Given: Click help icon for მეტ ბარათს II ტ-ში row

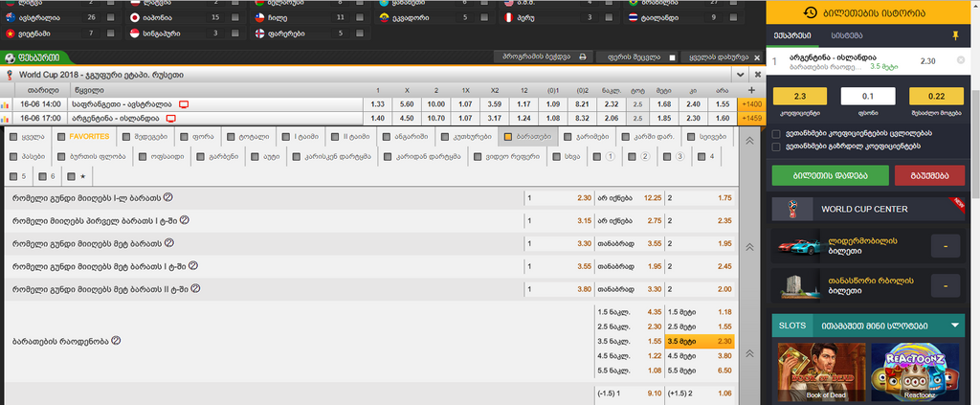Looking at the screenshot, I should (x=195, y=289).
